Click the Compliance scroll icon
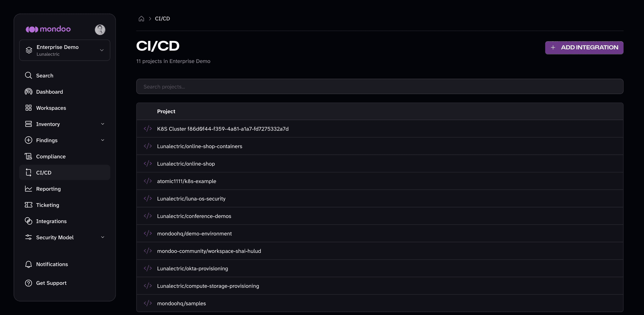Screen dimensions: 644x315 tap(29, 156)
